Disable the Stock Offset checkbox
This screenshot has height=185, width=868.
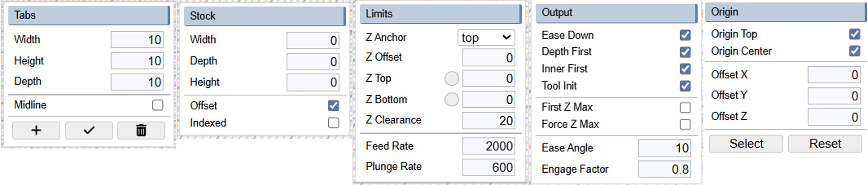coord(333,105)
